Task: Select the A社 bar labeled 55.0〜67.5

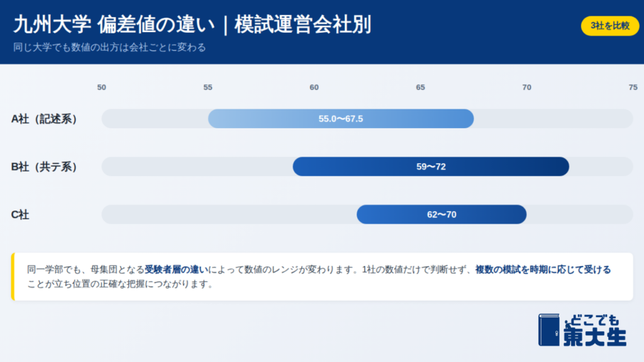Action: tap(341, 119)
